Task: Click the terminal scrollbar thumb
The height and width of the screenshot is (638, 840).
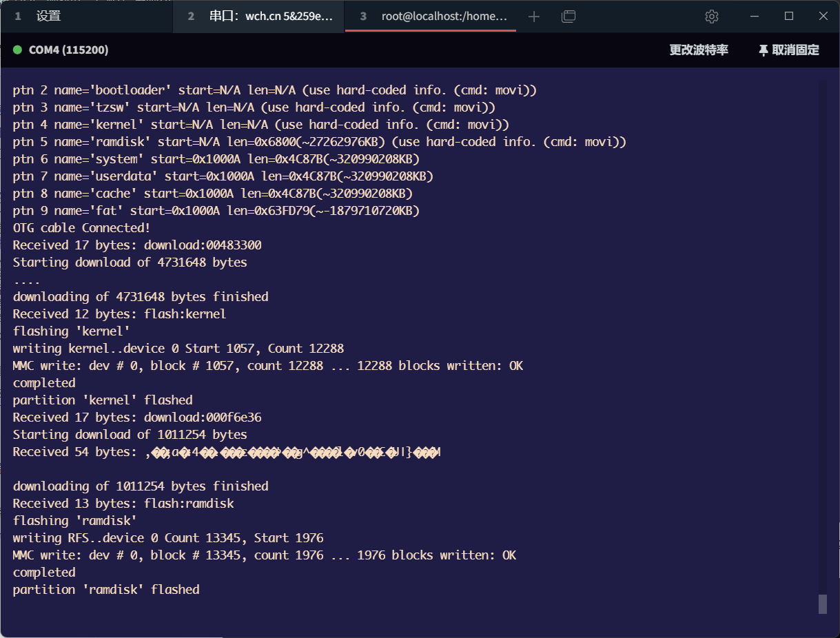Action: (822, 604)
